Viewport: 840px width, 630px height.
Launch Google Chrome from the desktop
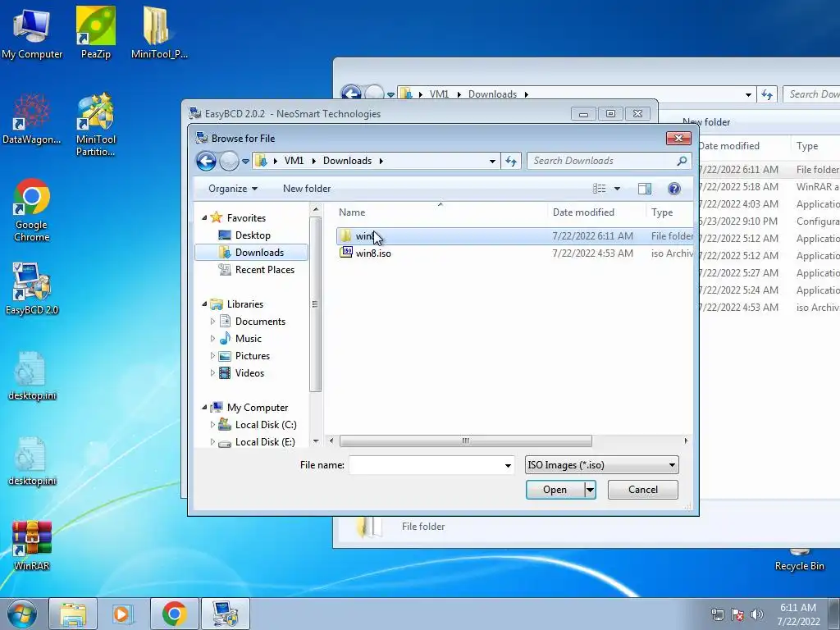(32, 210)
